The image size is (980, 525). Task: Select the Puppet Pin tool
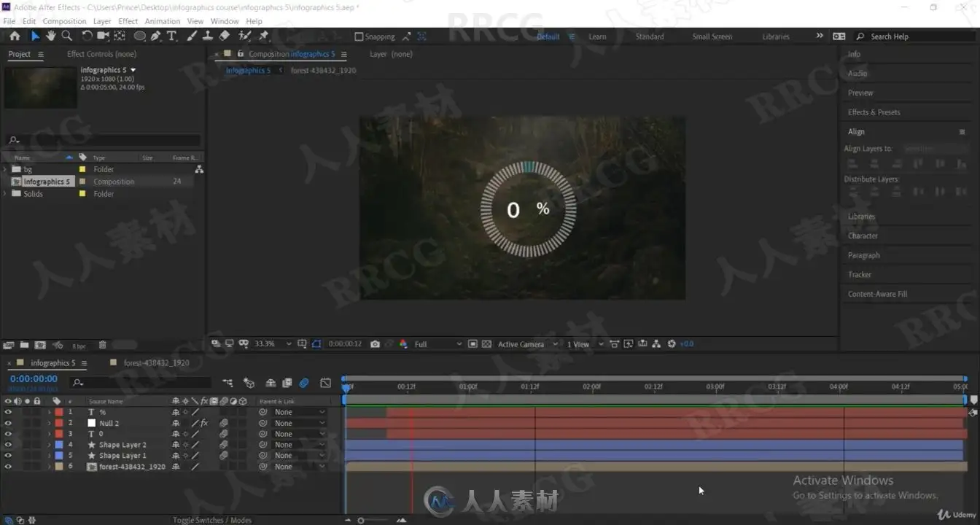click(x=264, y=36)
